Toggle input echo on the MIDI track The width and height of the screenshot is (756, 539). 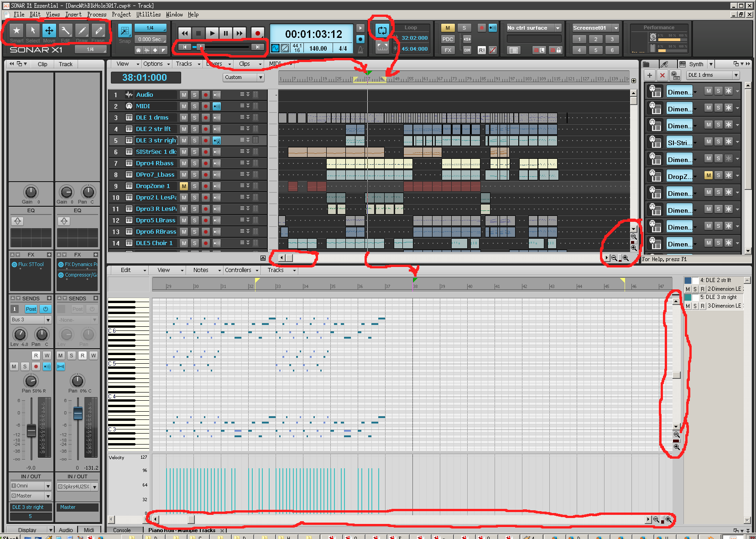[x=216, y=106]
